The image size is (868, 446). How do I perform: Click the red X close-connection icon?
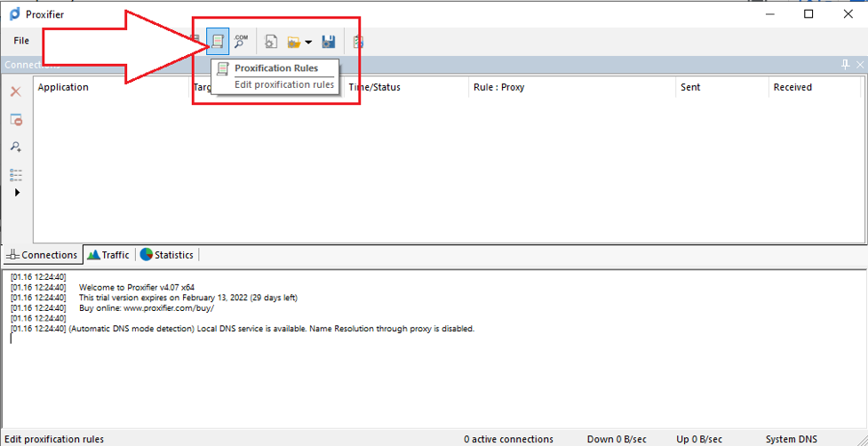(x=16, y=92)
